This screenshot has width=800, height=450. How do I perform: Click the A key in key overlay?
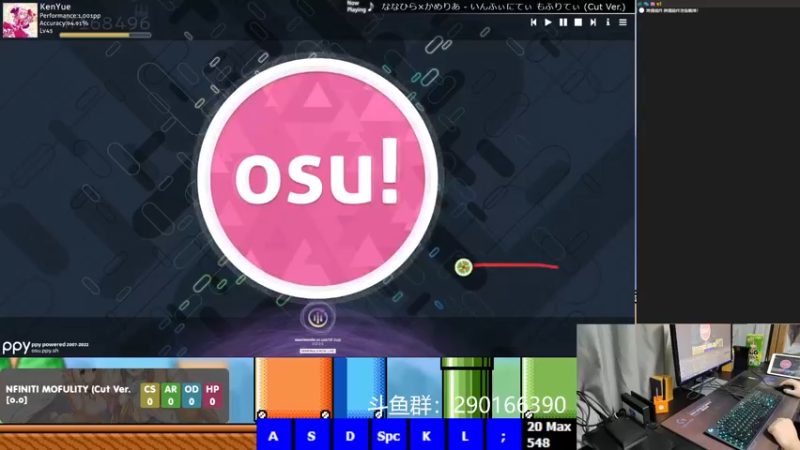coord(273,436)
